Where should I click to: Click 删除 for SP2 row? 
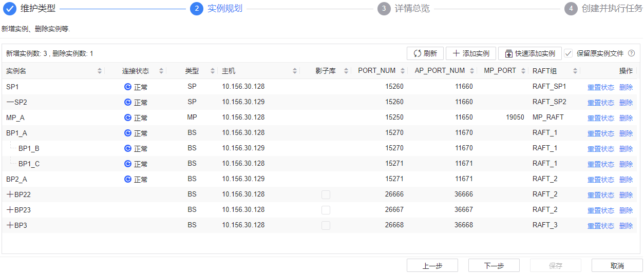tap(626, 103)
